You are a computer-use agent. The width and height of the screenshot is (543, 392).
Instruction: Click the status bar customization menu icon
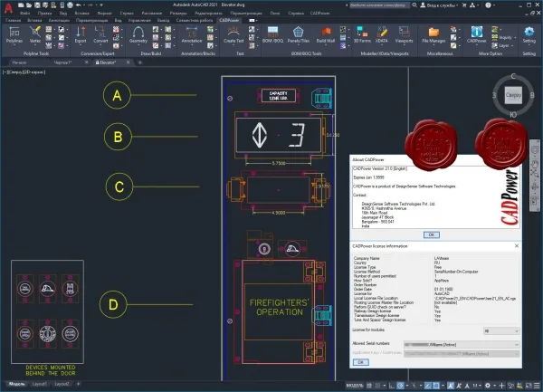[537, 385]
